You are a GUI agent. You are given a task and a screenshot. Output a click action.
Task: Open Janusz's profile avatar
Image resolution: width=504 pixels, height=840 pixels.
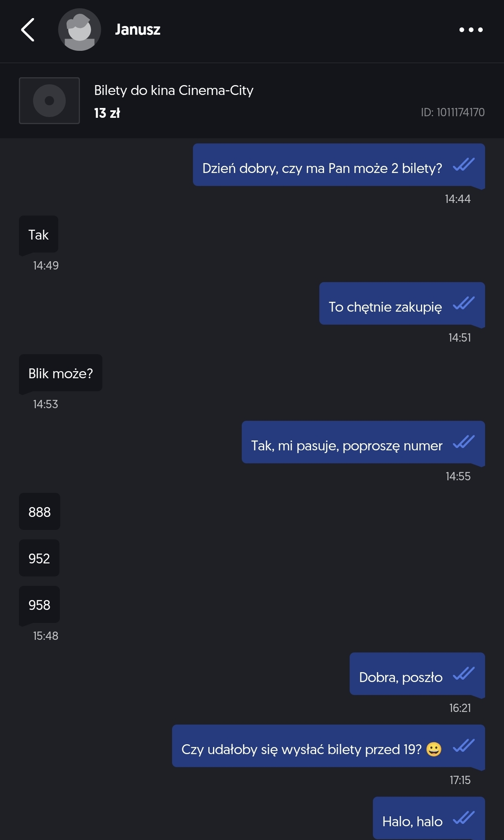pyautogui.click(x=80, y=30)
